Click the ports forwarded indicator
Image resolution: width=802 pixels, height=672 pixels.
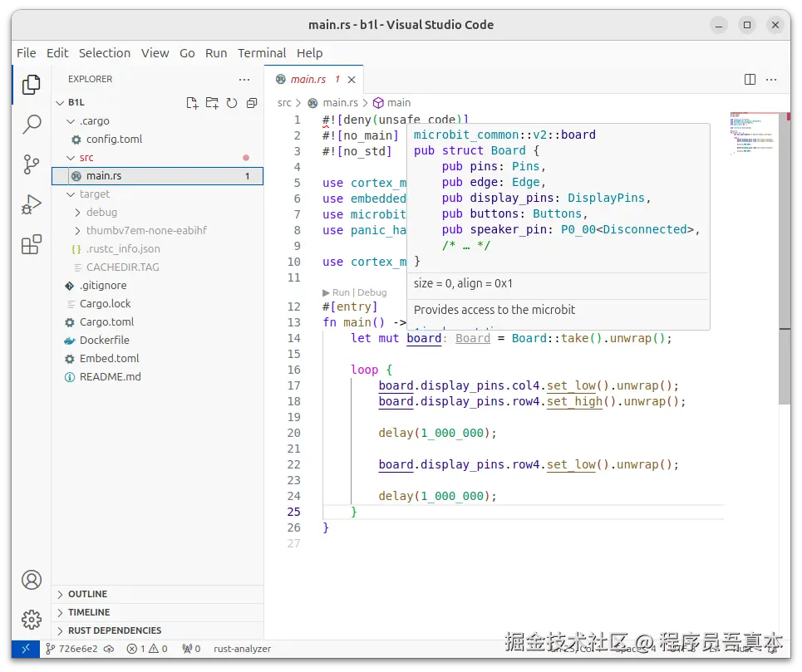coord(191,649)
